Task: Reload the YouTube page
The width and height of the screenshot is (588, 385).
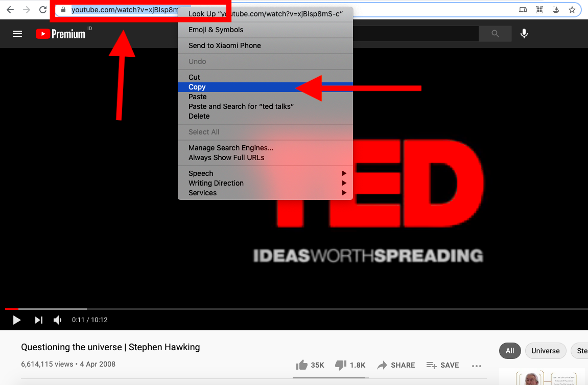Action: pyautogui.click(x=43, y=10)
